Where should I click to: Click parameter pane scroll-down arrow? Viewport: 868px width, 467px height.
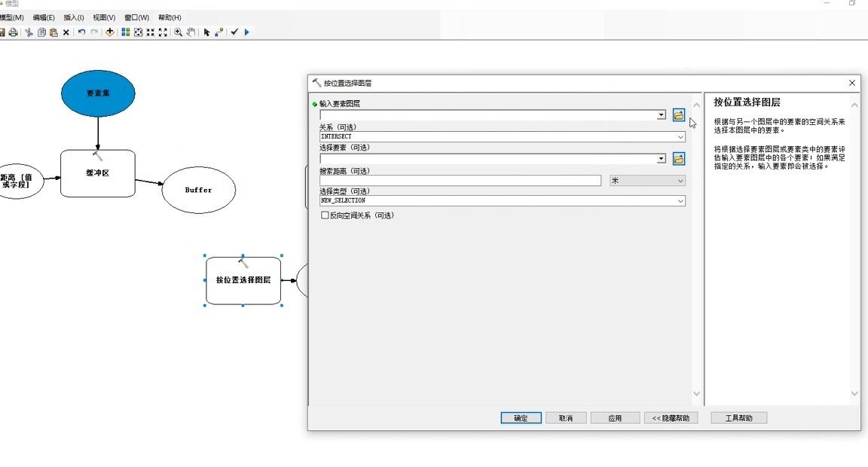click(x=697, y=394)
